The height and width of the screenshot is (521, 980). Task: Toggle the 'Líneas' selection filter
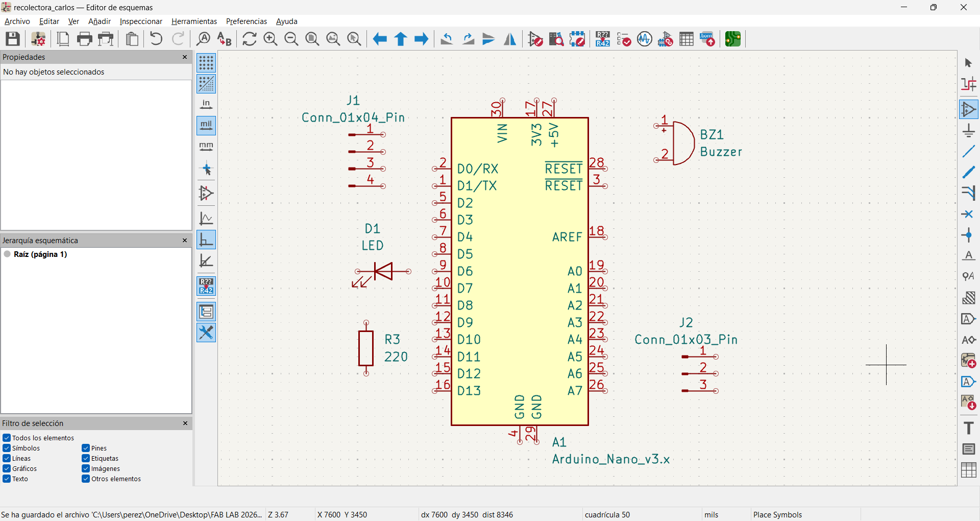pyautogui.click(x=7, y=458)
